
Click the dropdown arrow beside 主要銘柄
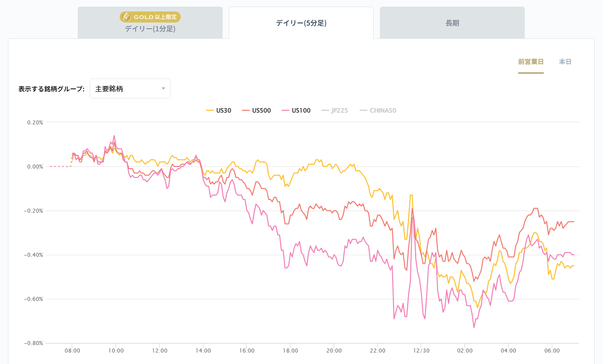click(x=163, y=89)
